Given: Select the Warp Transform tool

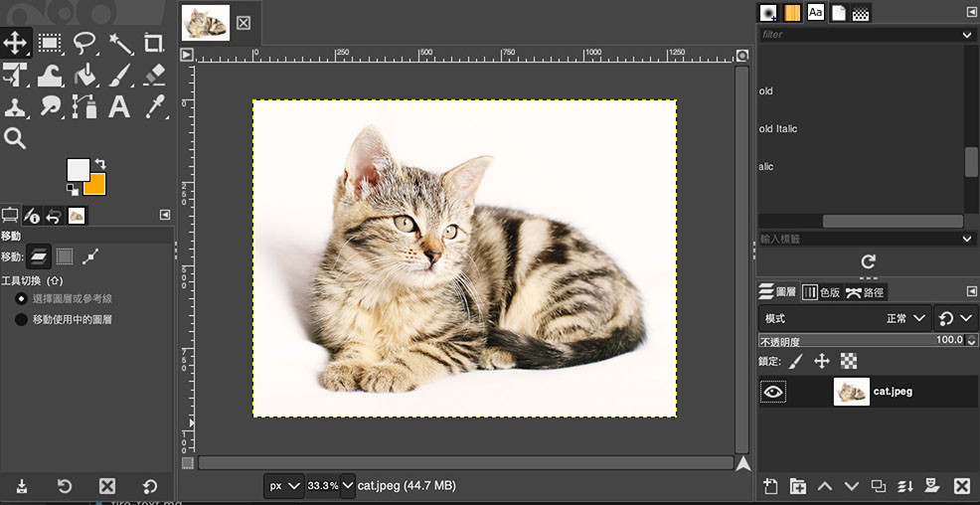Looking at the screenshot, I should coord(50,77).
